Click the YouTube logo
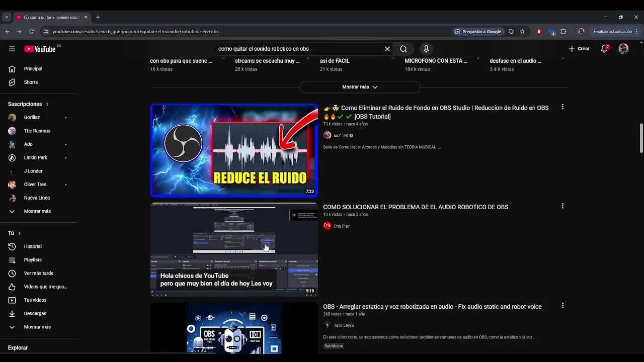 point(40,49)
